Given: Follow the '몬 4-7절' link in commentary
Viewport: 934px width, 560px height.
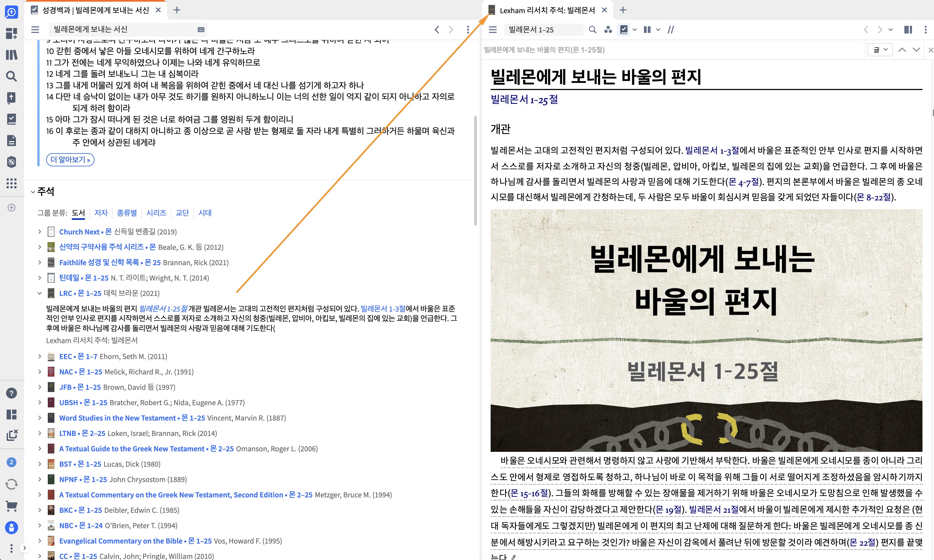Looking at the screenshot, I should point(744,182).
